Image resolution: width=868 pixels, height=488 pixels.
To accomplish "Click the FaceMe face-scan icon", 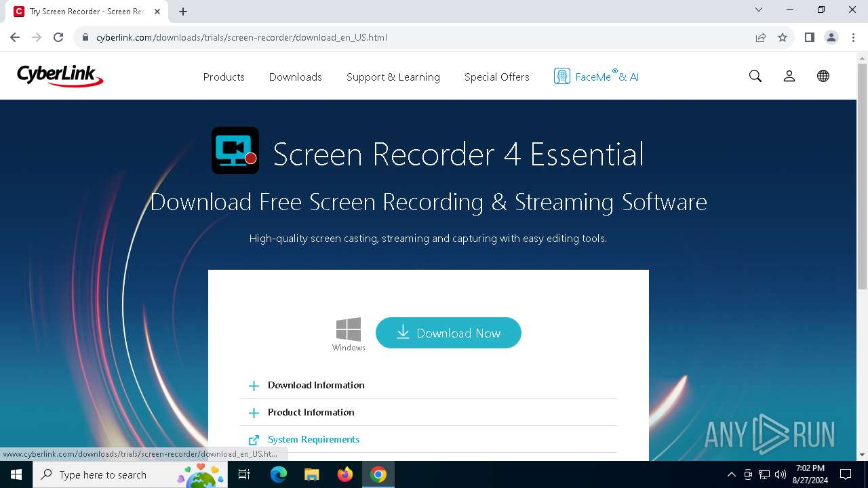I will point(561,77).
